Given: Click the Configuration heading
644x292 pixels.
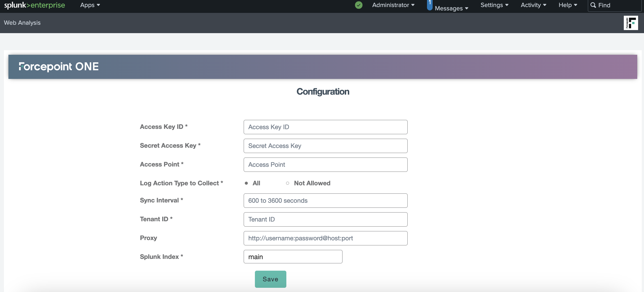Looking at the screenshot, I should point(323,92).
